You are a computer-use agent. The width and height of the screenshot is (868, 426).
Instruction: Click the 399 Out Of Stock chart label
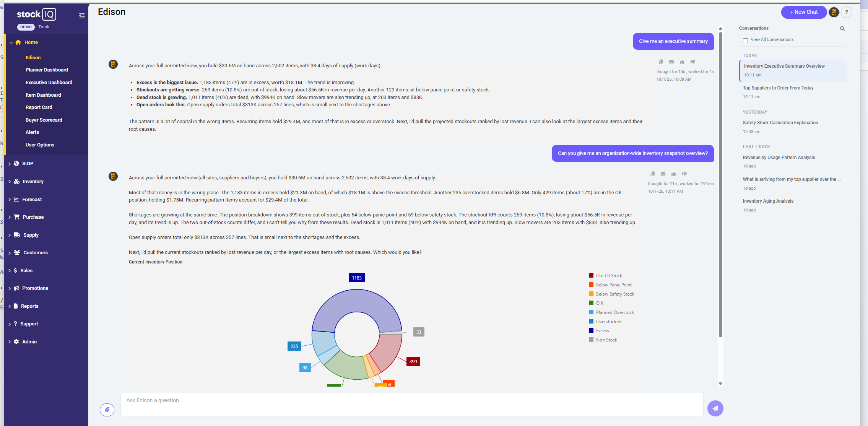[x=413, y=361]
